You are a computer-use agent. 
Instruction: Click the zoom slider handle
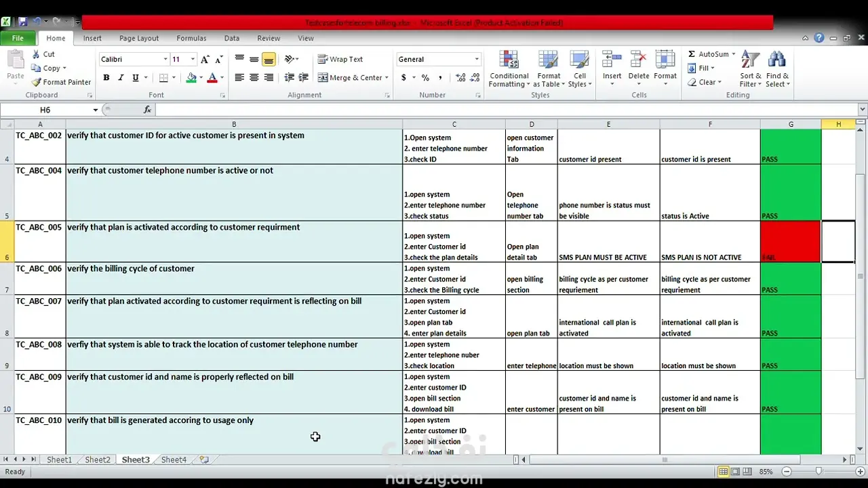819,471
